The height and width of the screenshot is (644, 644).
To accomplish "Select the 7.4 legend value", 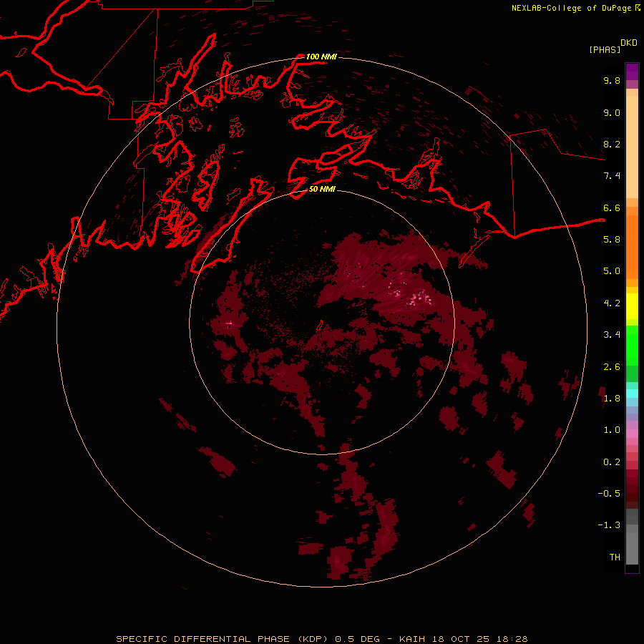I will (612, 176).
